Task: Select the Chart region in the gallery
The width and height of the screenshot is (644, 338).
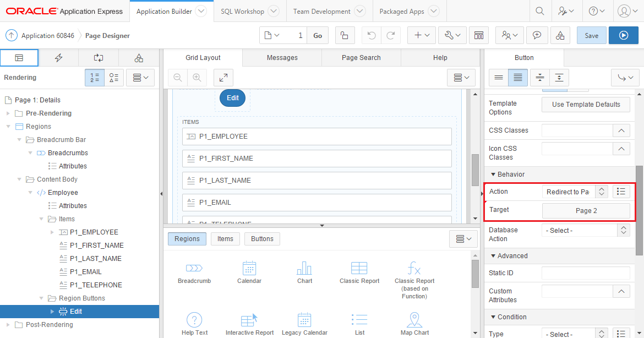Action: click(x=304, y=272)
